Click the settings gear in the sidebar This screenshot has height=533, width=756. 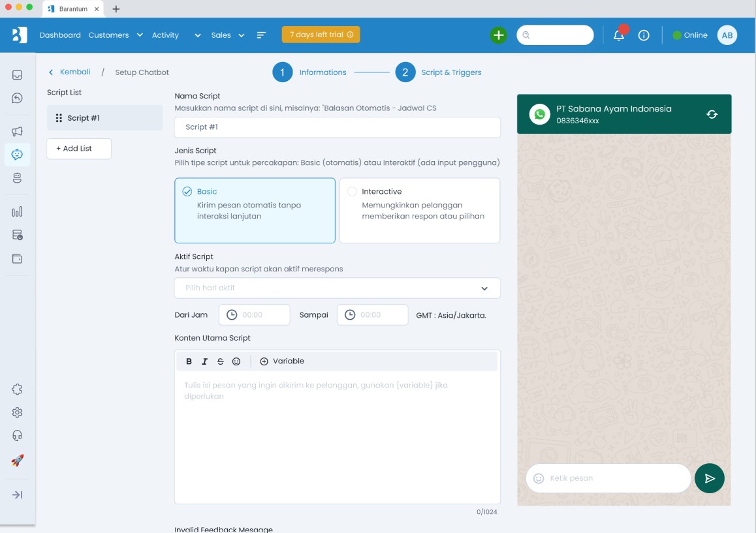point(16,412)
